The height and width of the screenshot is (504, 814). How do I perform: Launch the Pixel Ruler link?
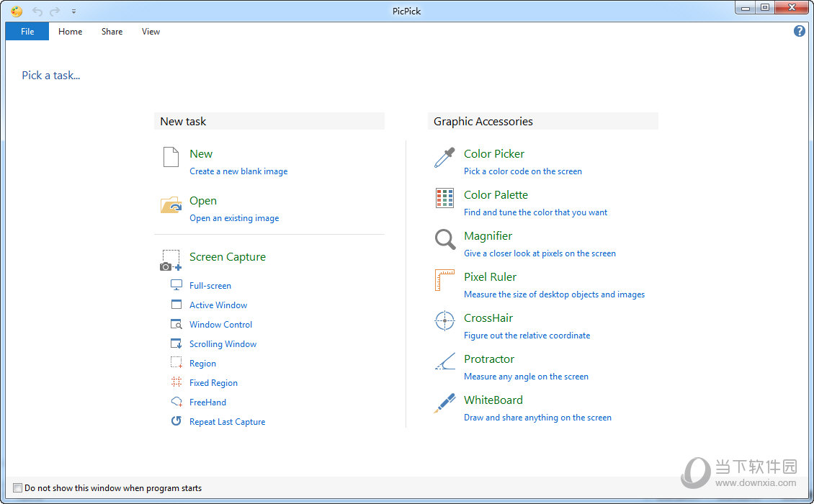click(490, 276)
